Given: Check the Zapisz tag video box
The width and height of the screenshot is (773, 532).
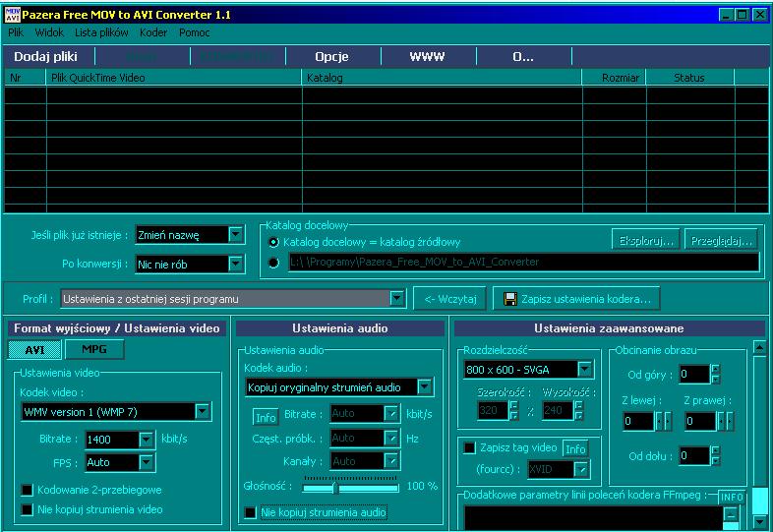Looking at the screenshot, I should pyautogui.click(x=469, y=447).
